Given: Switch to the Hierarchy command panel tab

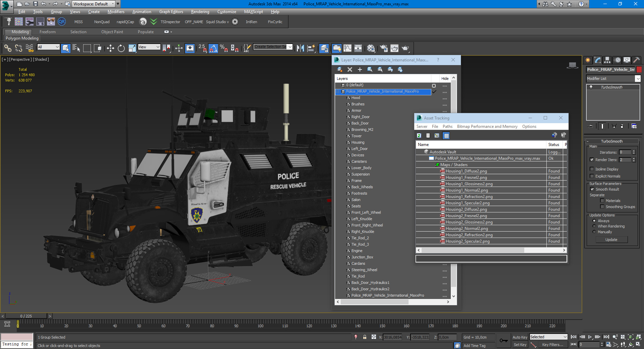Looking at the screenshot, I should [607, 60].
